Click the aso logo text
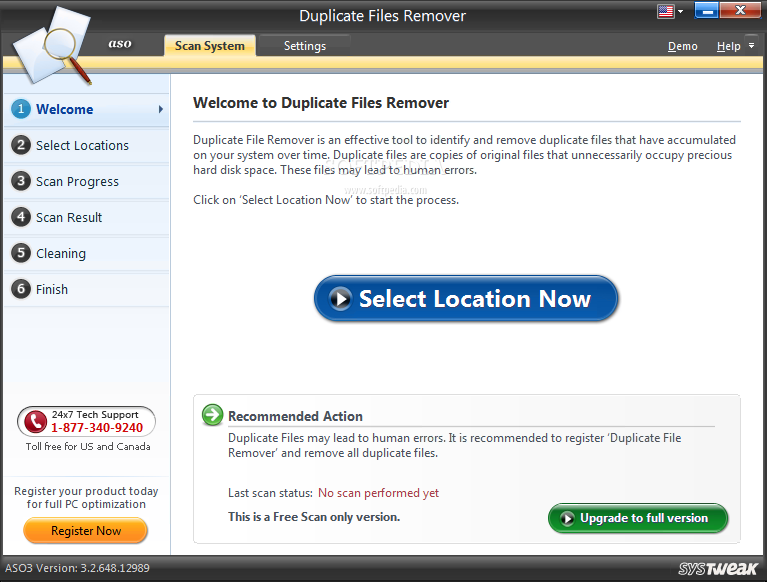 point(120,44)
